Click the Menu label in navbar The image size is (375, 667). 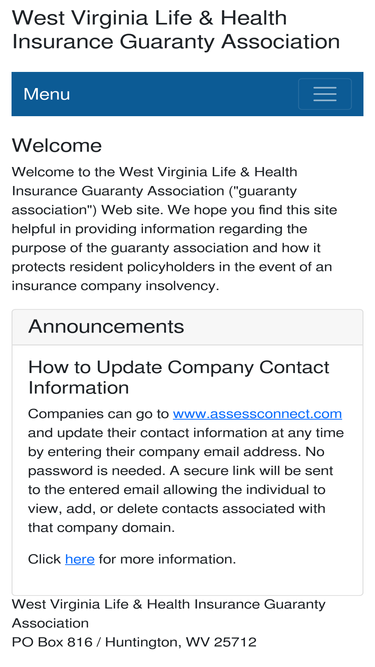46,94
